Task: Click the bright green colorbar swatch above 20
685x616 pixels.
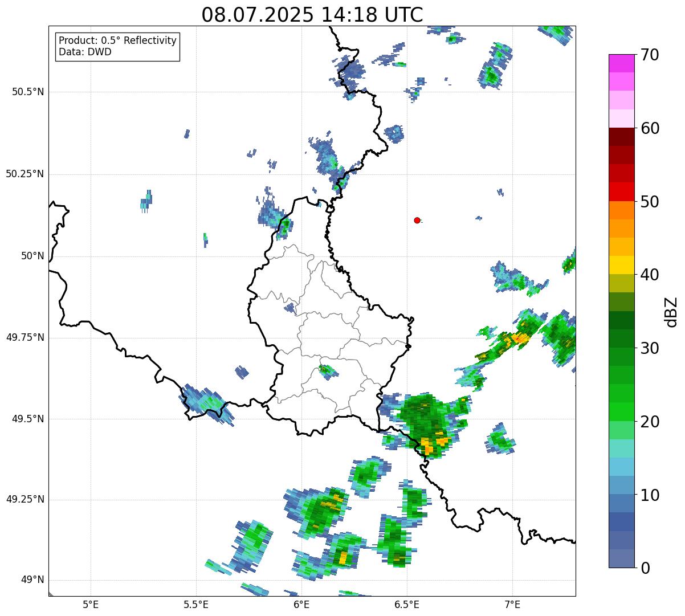Action: tap(622, 411)
